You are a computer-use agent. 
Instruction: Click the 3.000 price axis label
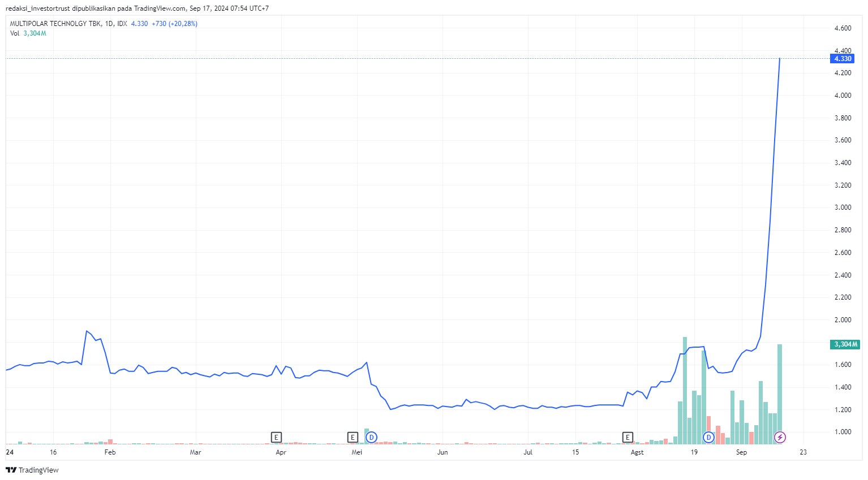[x=843, y=207]
